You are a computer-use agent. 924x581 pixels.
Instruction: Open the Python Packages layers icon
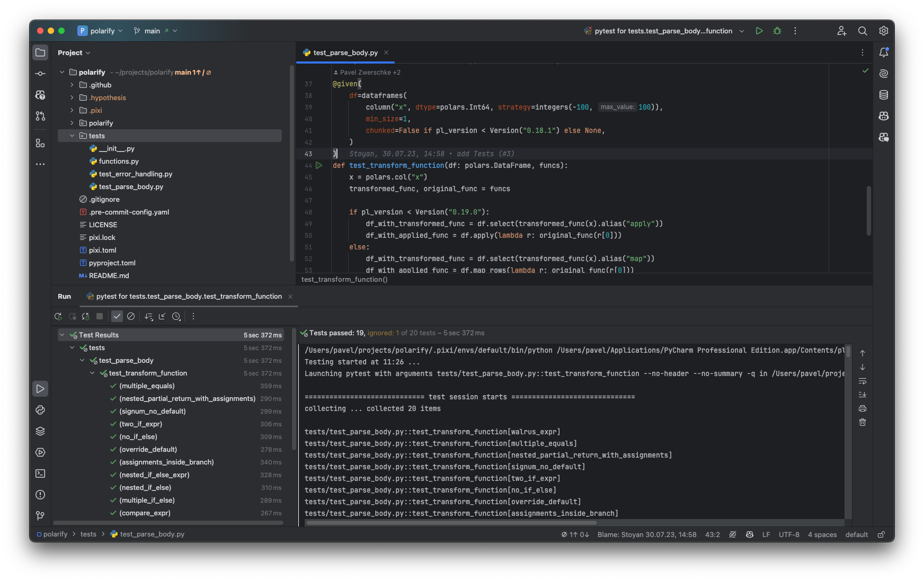(40, 431)
